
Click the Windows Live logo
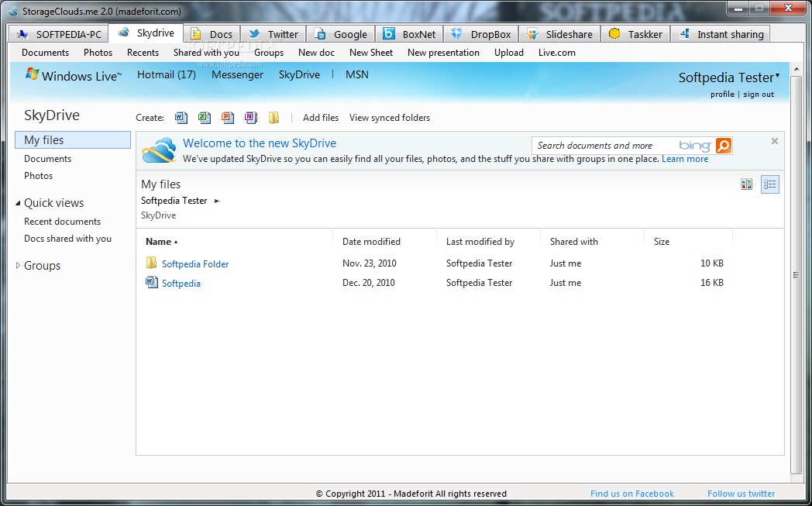click(x=74, y=75)
